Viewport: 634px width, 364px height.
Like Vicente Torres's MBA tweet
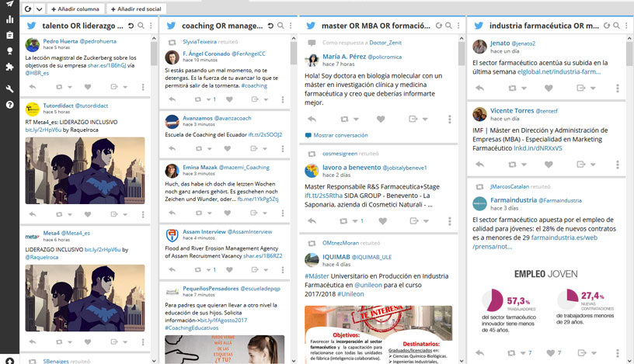click(549, 165)
